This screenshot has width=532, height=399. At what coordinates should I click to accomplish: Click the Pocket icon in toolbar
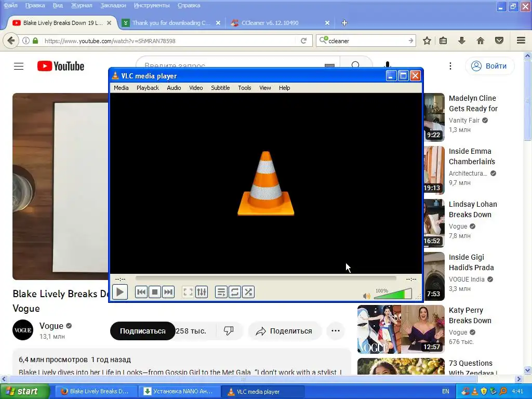pos(499,41)
